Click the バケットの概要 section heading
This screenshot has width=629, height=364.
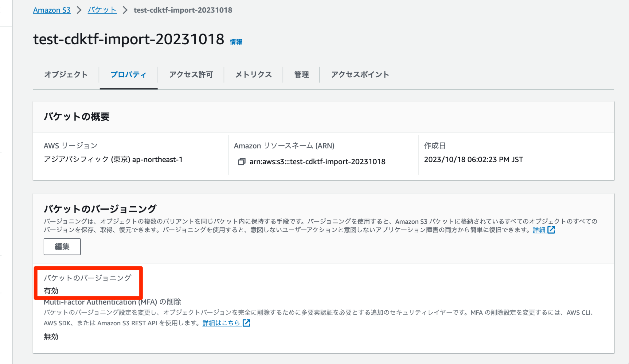click(x=77, y=117)
